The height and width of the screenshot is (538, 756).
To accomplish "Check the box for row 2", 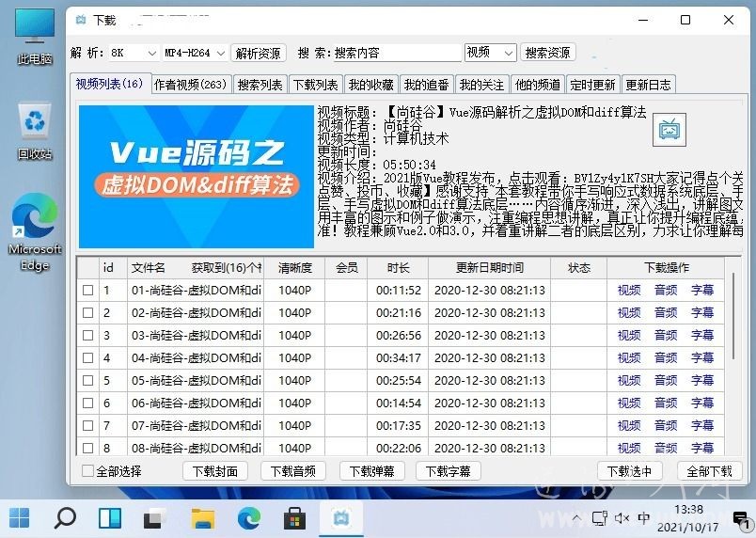I will coord(87,313).
